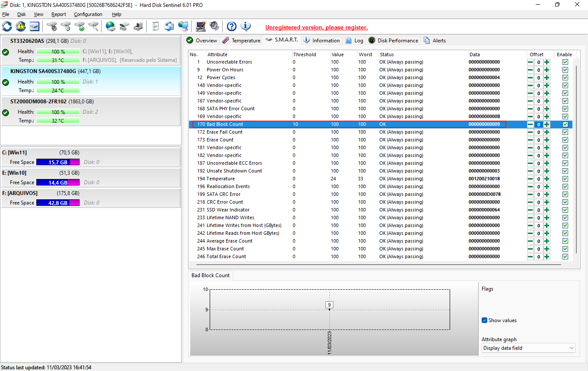Decrease offset for Bad Block Count row
588x371 pixels.
[x=530, y=125]
